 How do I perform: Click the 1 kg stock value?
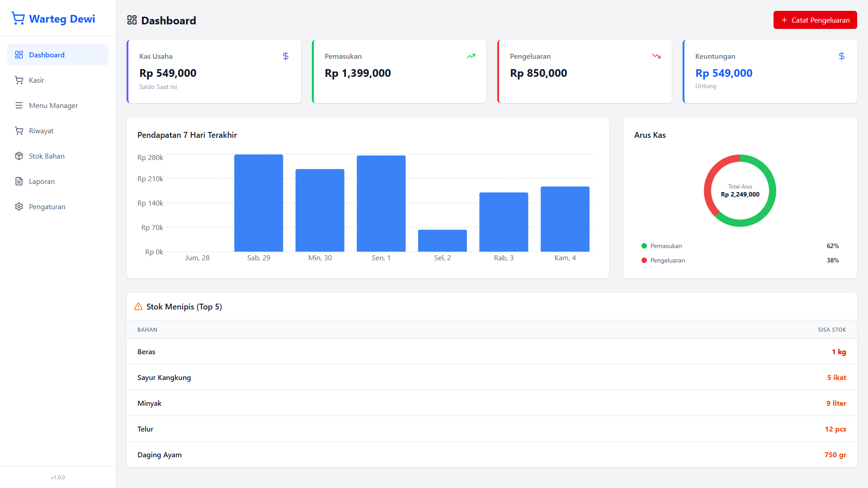point(839,352)
